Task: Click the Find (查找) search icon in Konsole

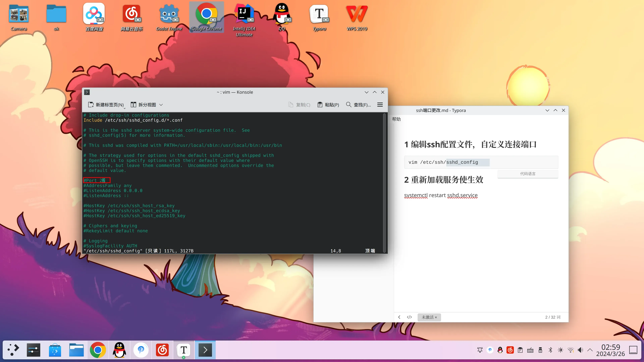Action: pyautogui.click(x=348, y=104)
